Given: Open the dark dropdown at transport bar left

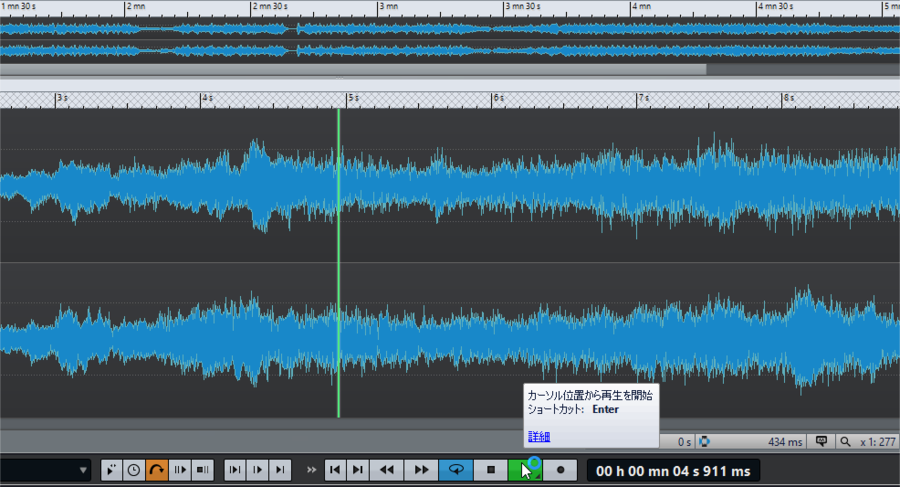Looking at the screenshot, I should point(46,470).
